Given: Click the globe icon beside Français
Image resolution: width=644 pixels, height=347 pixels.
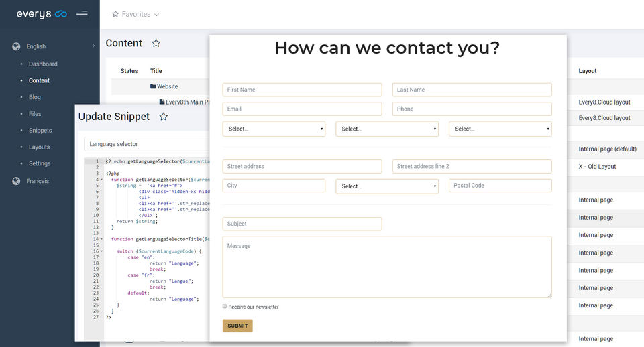Looking at the screenshot, I should point(16,181).
